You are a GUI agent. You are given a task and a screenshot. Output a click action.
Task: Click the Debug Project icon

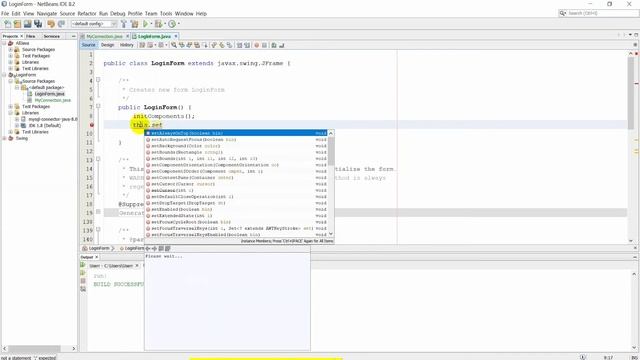point(158,24)
